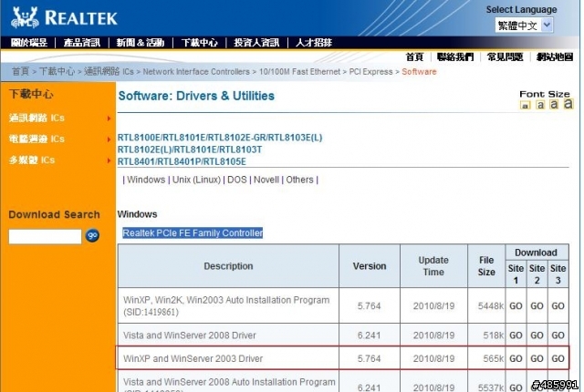Viewport: 584px width, 392px height.
Task: Click highlighted Realtek PCIe FE Family Controller text
Action: (x=193, y=233)
